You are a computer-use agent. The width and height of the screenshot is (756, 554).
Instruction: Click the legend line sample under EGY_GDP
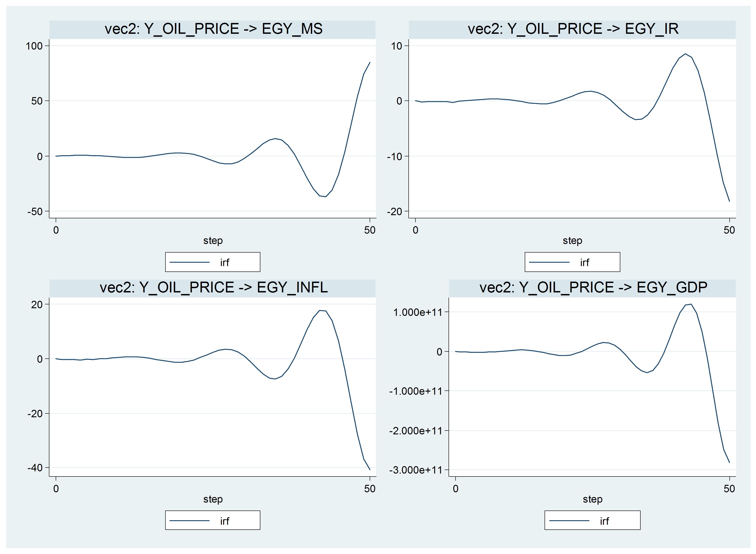click(569, 521)
